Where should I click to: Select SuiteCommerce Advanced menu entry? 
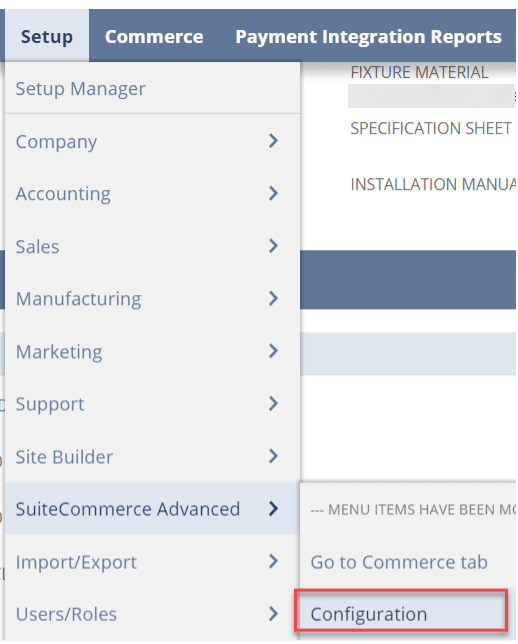coord(152,509)
